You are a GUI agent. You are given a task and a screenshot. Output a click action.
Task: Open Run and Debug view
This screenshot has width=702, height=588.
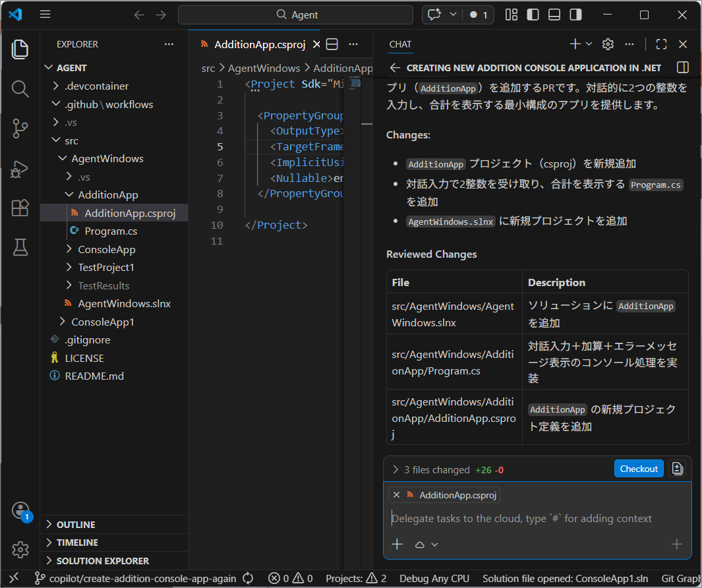tap(20, 169)
